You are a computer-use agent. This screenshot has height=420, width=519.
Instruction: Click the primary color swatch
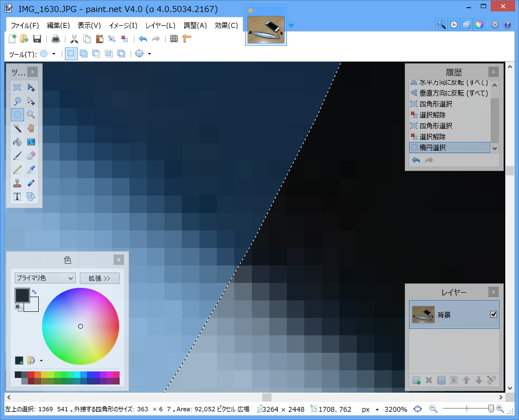point(22,295)
